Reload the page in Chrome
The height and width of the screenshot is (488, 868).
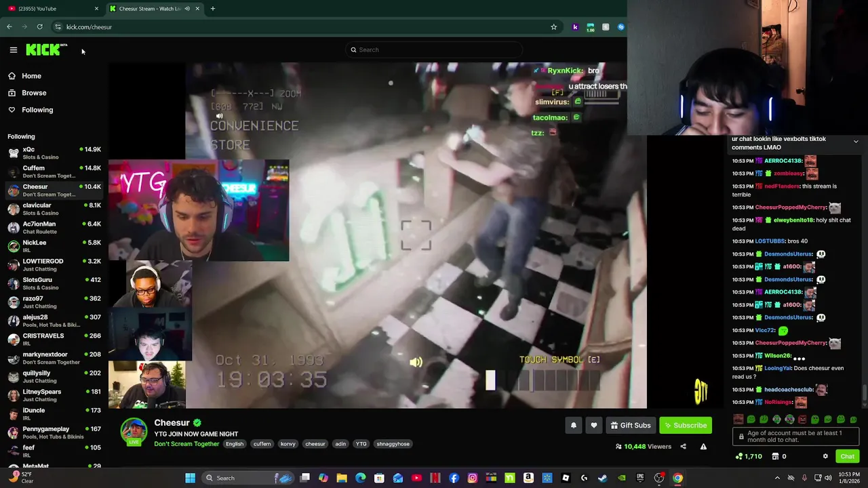(x=39, y=27)
